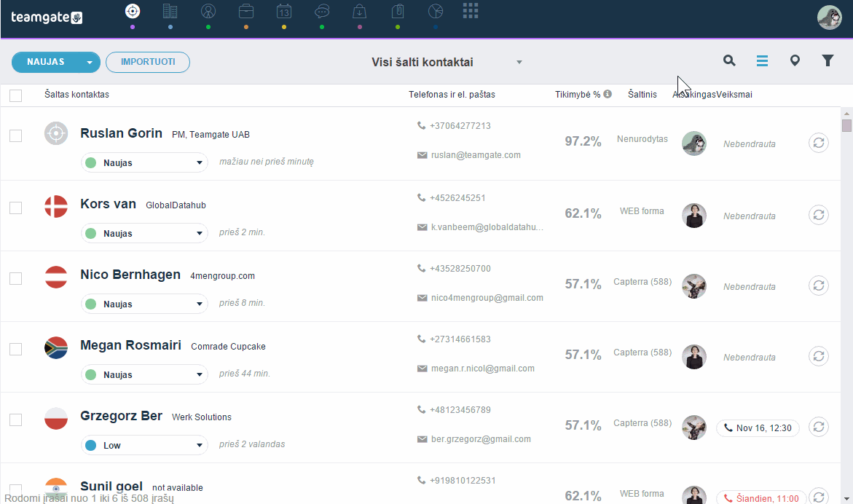Open the apps grid icon in navigation

coord(471,11)
